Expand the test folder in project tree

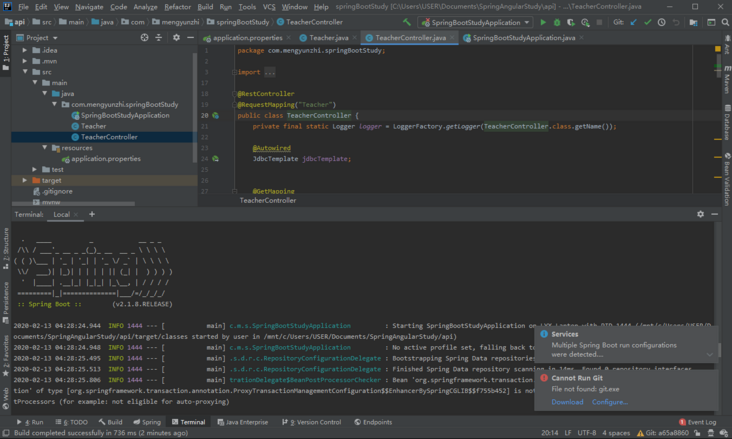tap(34, 170)
